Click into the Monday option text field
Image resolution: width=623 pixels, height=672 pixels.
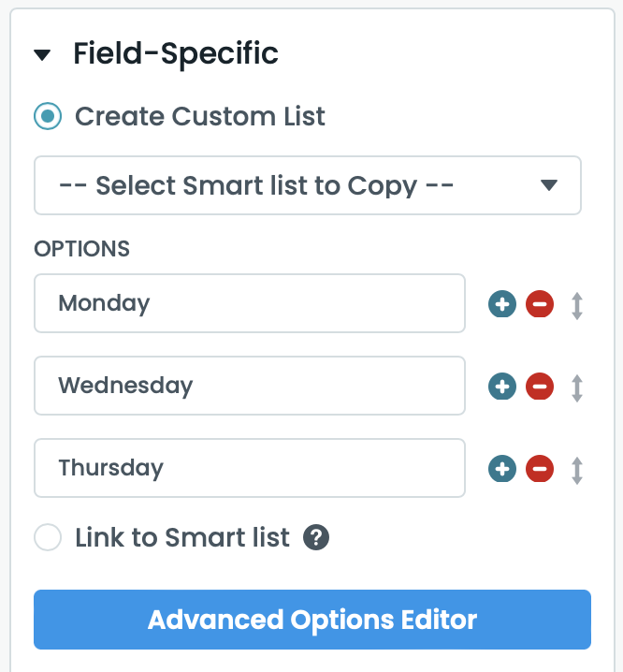(249, 303)
